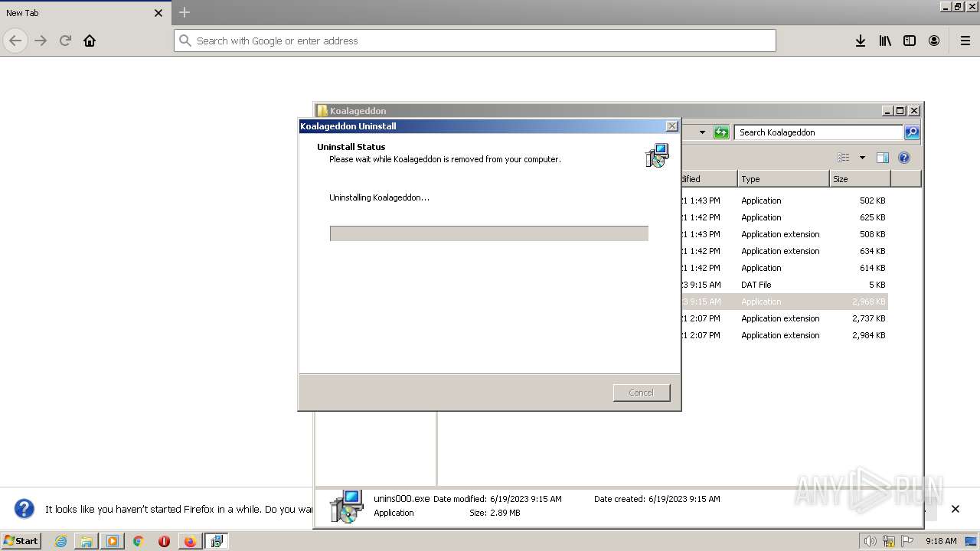This screenshot has height=551, width=980.
Task: Select the 2,984 KB Application extension row
Action: 784,335
